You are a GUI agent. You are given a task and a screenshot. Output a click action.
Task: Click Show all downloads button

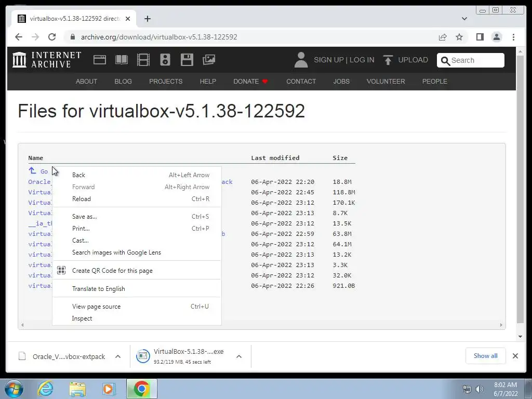coord(486,356)
